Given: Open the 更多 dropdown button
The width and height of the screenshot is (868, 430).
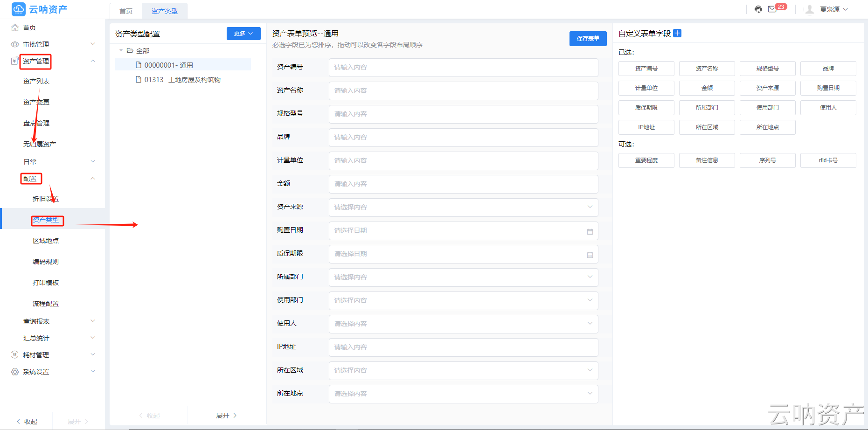Looking at the screenshot, I should tap(243, 34).
